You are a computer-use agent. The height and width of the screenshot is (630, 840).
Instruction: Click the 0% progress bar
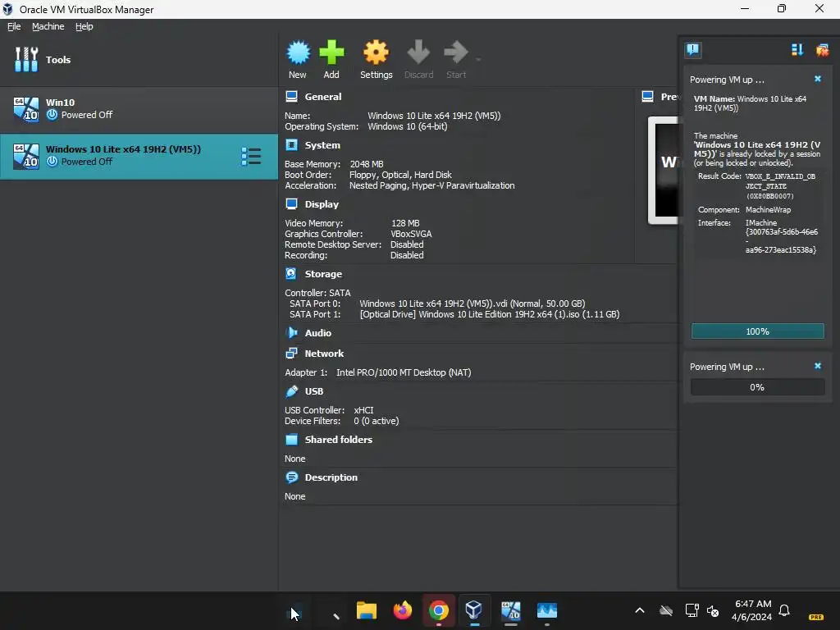point(757,387)
